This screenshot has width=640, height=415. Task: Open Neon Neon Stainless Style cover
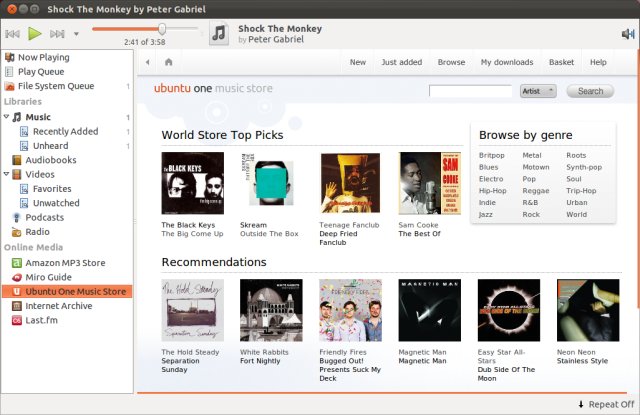(588, 310)
